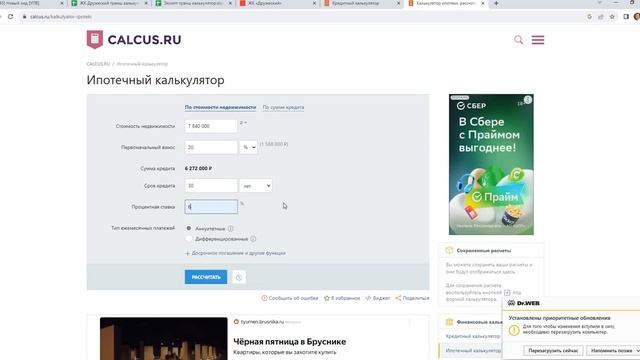Image resolution: width=640 pixels, height=360 pixels.
Task: Click the square icon button next to Рассчитать
Action: pos(239,277)
